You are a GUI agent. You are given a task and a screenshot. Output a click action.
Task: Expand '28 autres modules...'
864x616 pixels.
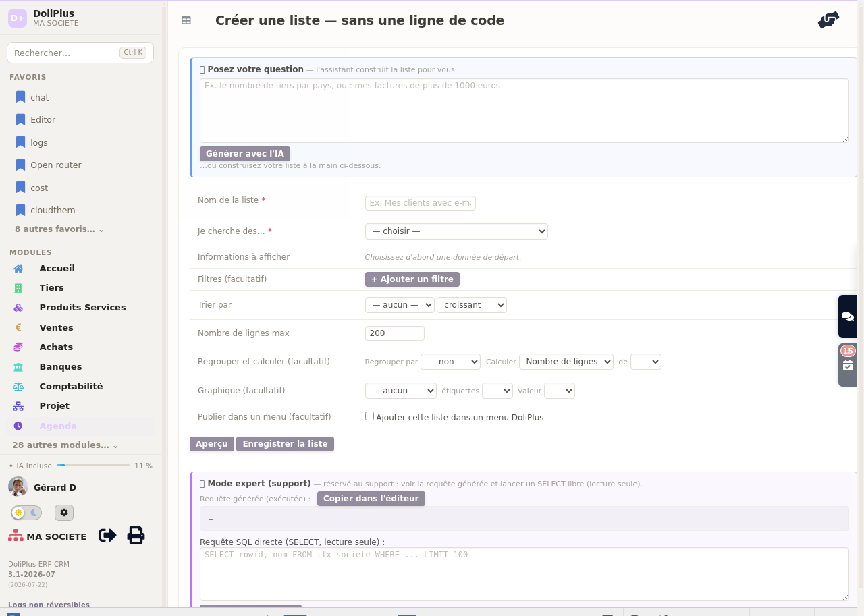click(65, 445)
